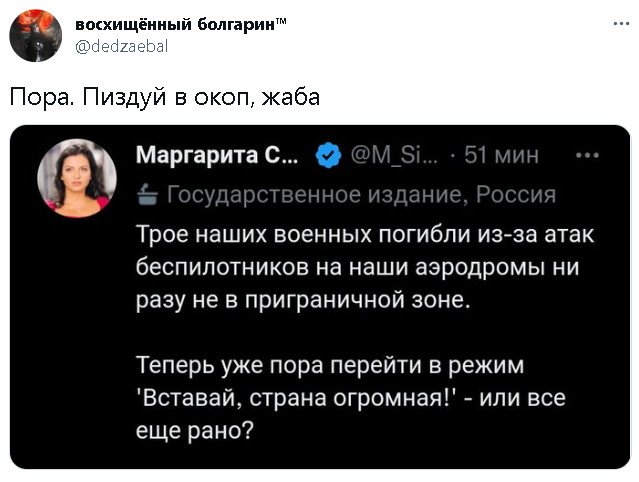This screenshot has height=482, width=639.
Task: Open the 51 мин timestamp
Action: (x=504, y=155)
